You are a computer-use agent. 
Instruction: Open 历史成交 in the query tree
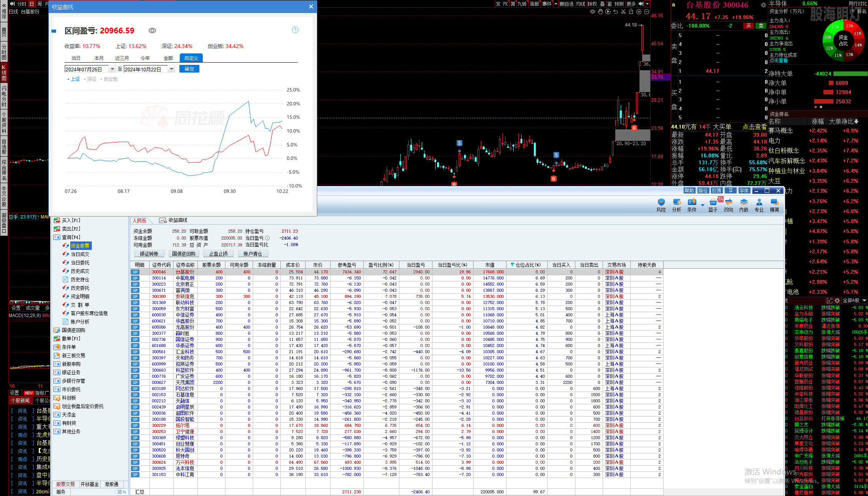pos(80,271)
